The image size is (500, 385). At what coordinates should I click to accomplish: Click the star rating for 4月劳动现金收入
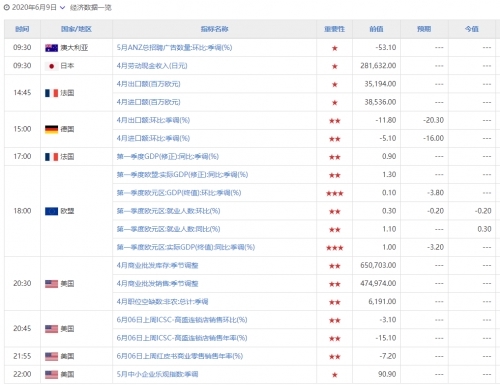(335, 66)
